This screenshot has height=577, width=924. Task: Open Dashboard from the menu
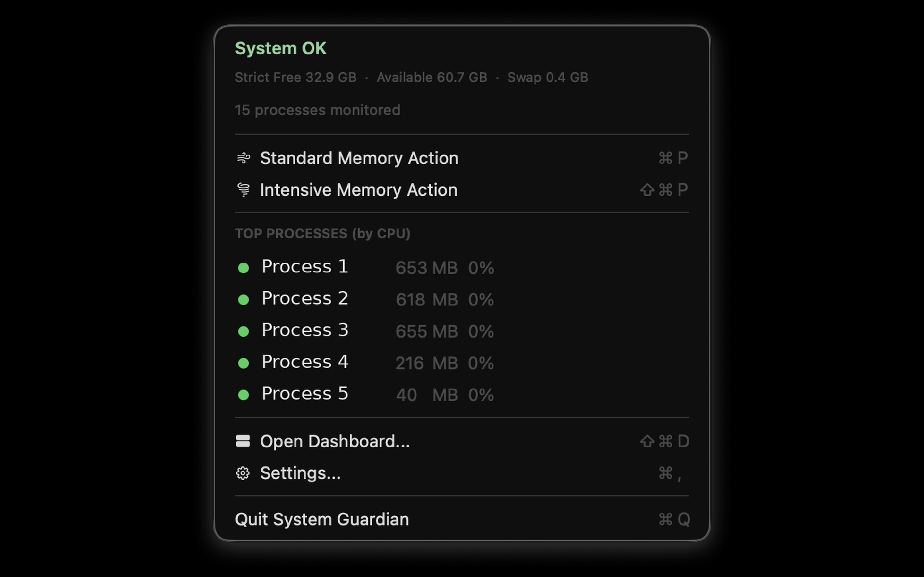pos(335,441)
